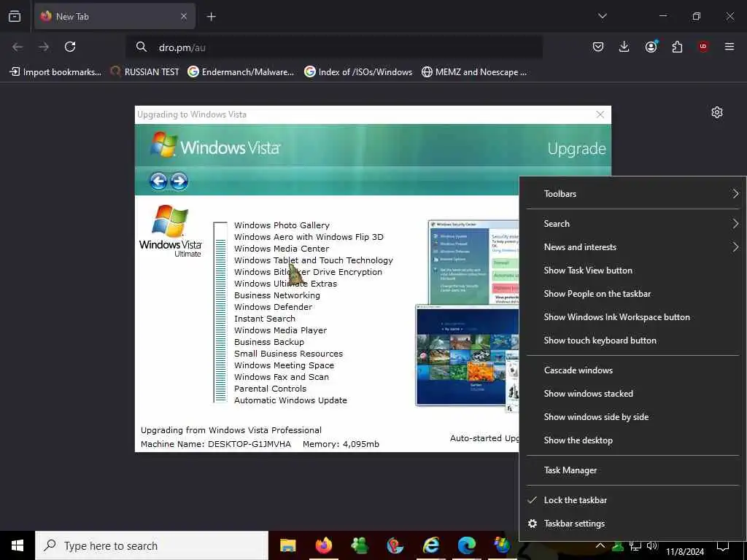Select the Instant Search feature text
This screenshot has height=560, width=747.
(264, 319)
